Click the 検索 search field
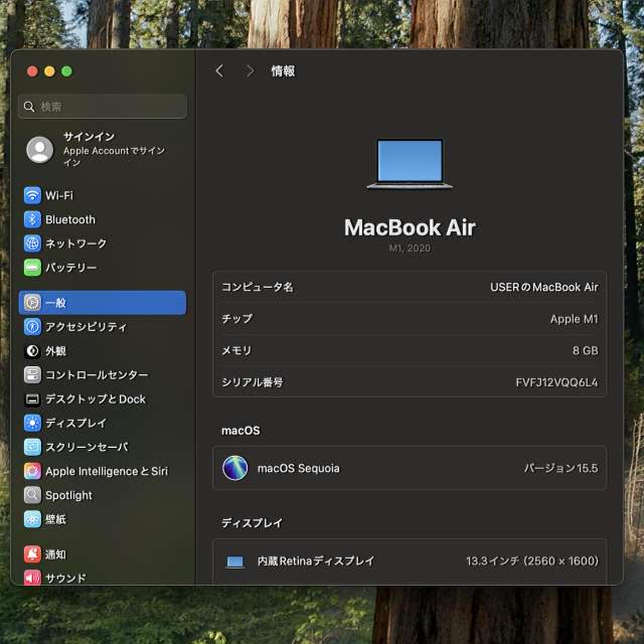The height and width of the screenshot is (644, 644). point(103,107)
